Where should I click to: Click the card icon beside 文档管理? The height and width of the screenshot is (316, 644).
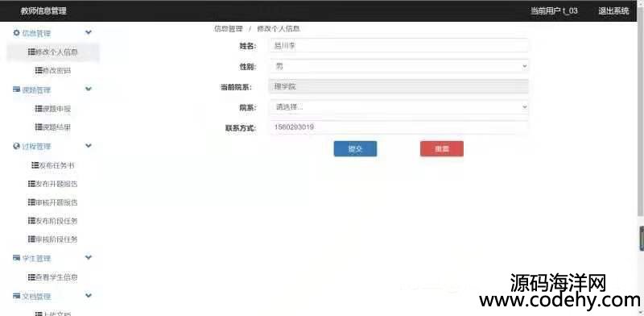click(16, 296)
